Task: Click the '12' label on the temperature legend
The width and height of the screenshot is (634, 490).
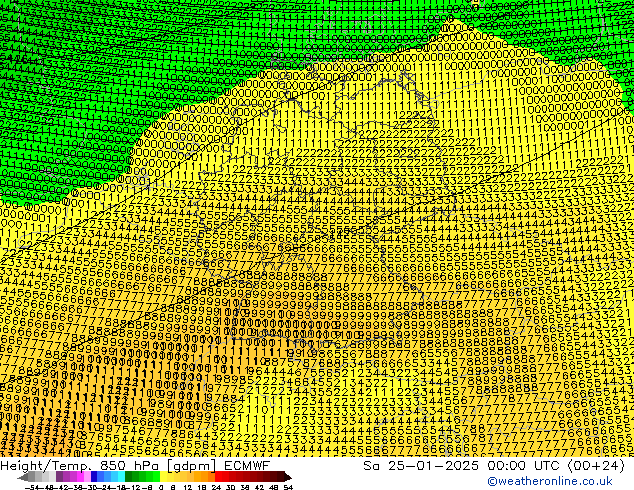Action: [x=188, y=487]
